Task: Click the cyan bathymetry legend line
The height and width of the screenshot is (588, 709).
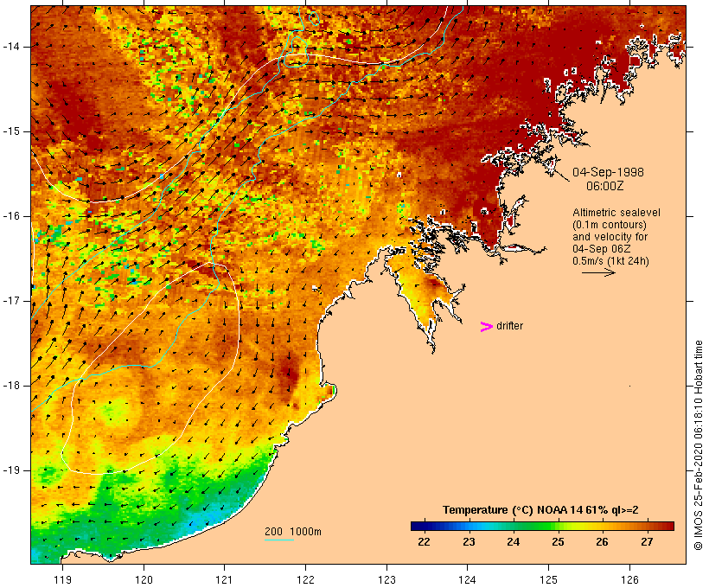Action: pyautogui.click(x=279, y=540)
